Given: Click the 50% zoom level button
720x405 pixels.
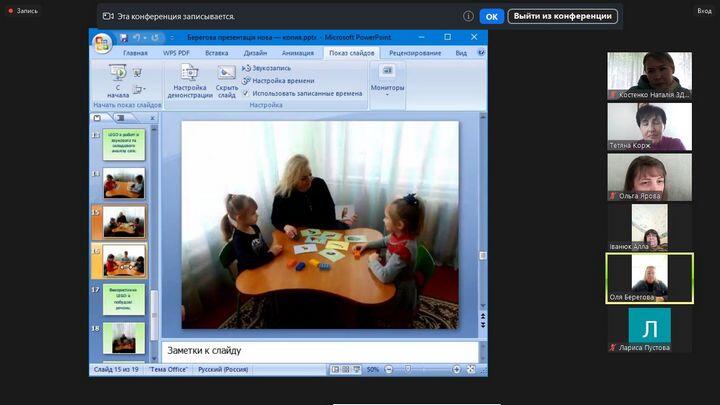Looking at the screenshot, I should click(x=373, y=369).
